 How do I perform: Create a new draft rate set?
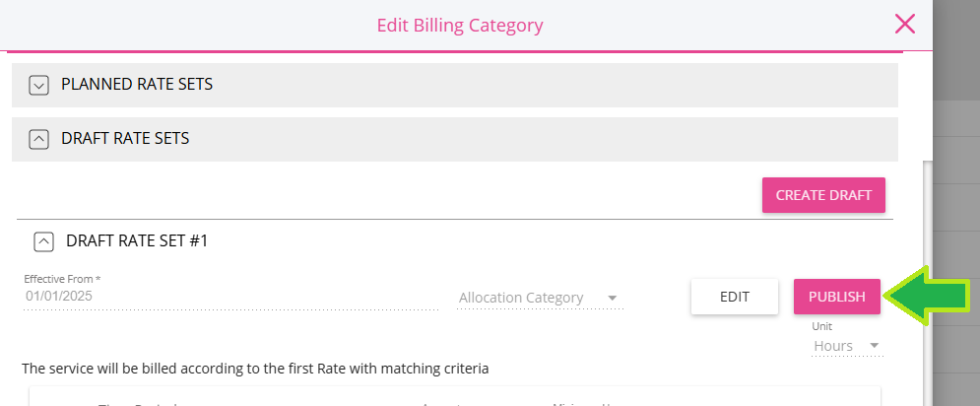[823, 195]
